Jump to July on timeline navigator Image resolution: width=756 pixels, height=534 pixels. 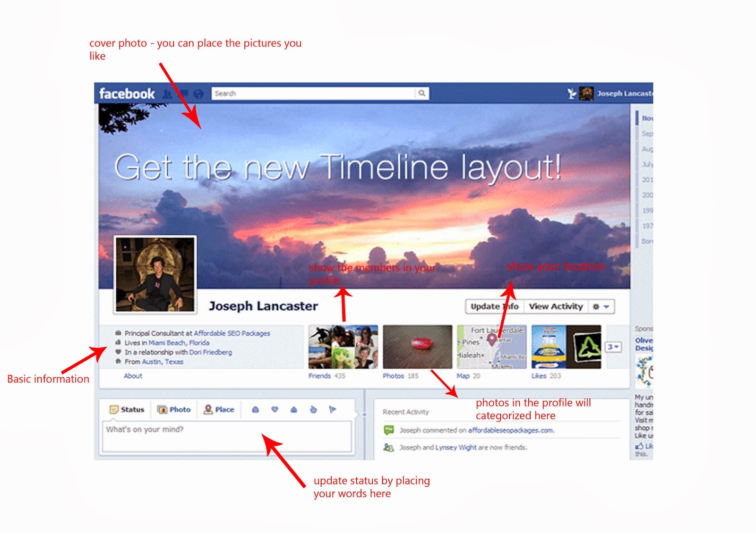pos(647,164)
